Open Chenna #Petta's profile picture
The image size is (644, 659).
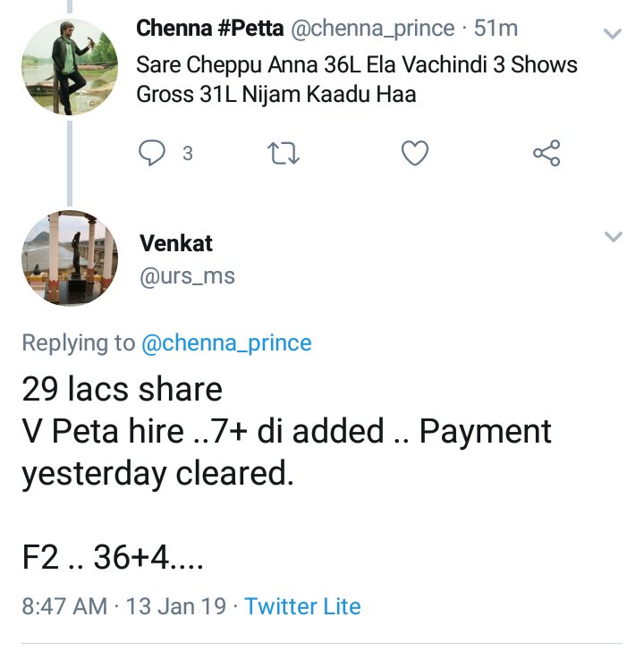(x=70, y=67)
